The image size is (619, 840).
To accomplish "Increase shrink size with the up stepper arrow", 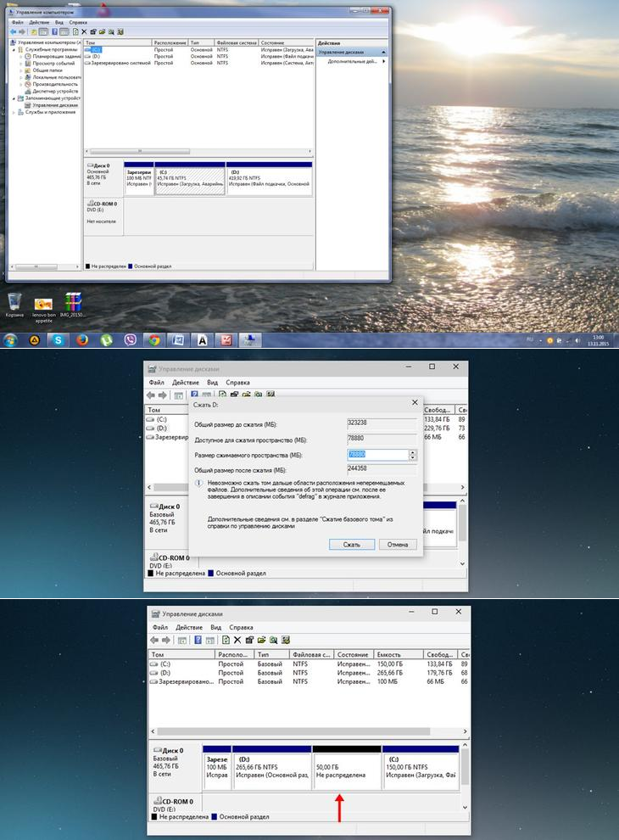I will tap(413, 452).
